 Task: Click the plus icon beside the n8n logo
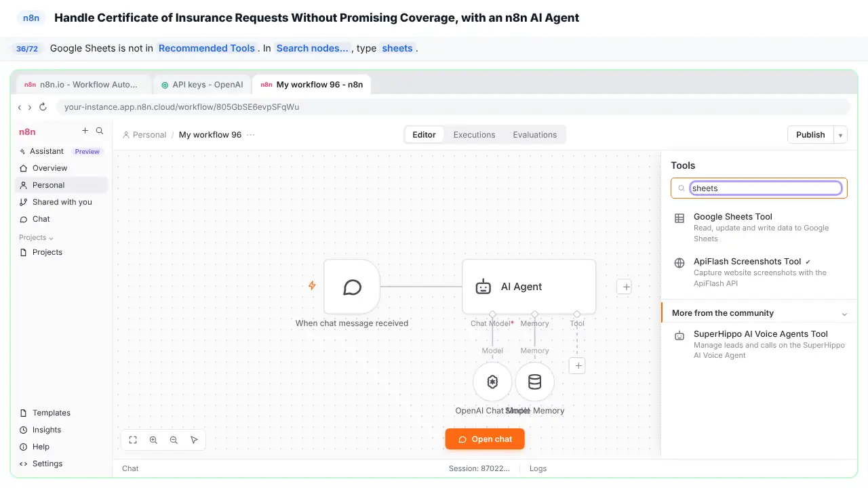[x=85, y=131]
